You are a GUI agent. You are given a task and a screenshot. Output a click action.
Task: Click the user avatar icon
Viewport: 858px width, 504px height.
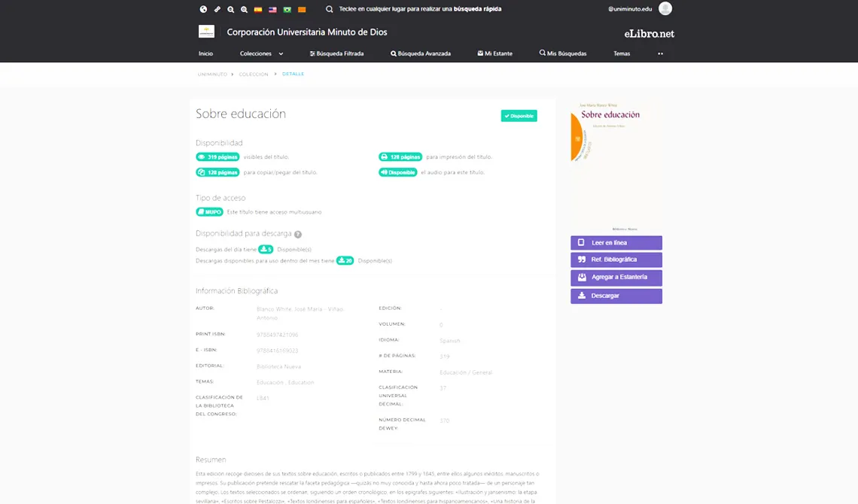(x=665, y=8)
